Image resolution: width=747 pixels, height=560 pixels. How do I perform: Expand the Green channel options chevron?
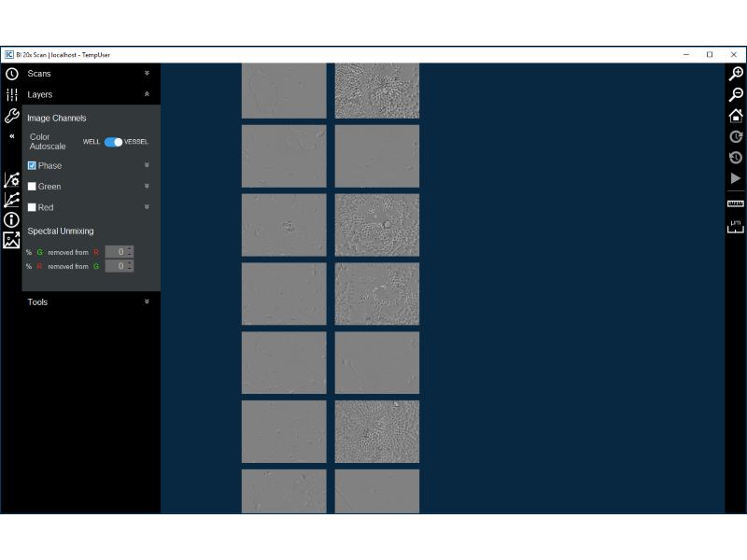coord(147,186)
